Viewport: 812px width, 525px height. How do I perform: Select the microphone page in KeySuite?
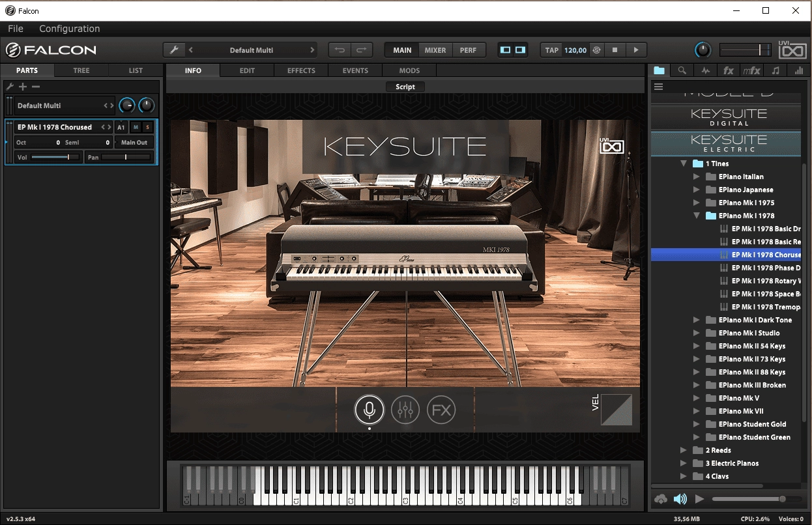tap(370, 410)
